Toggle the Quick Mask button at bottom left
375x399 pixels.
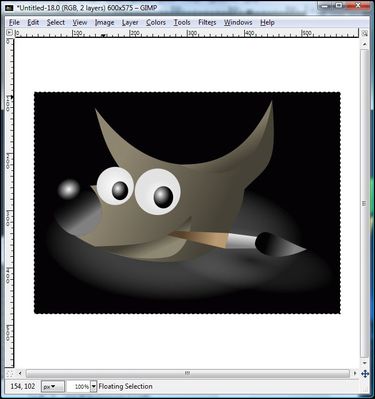10,374
